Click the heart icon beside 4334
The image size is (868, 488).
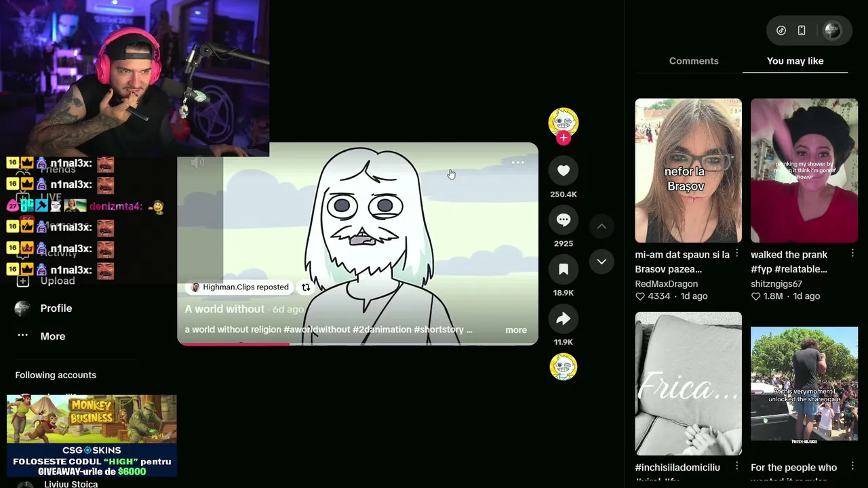(x=640, y=297)
